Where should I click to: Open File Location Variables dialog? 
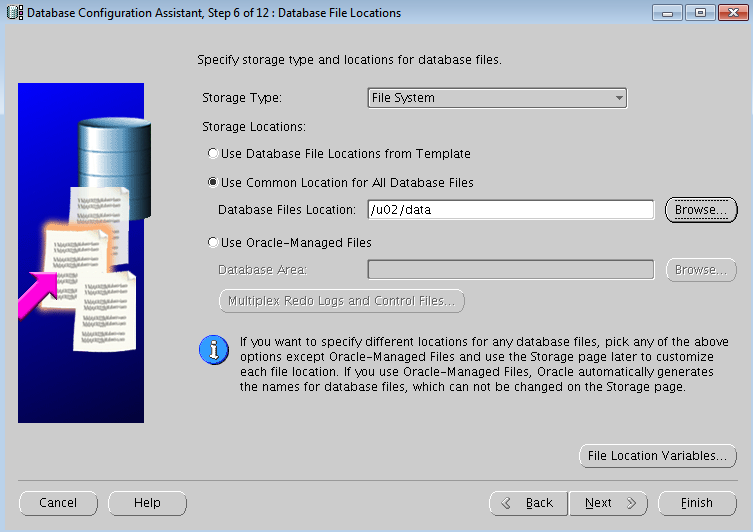657,456
